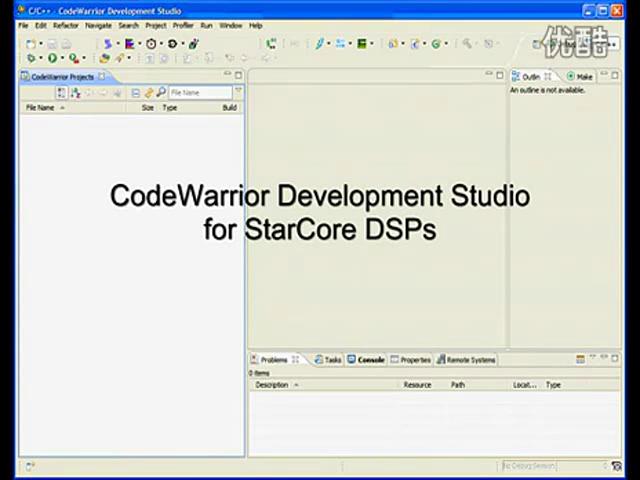
Task: Click the blue dashed lines toolbar icon
Action: 340,44
